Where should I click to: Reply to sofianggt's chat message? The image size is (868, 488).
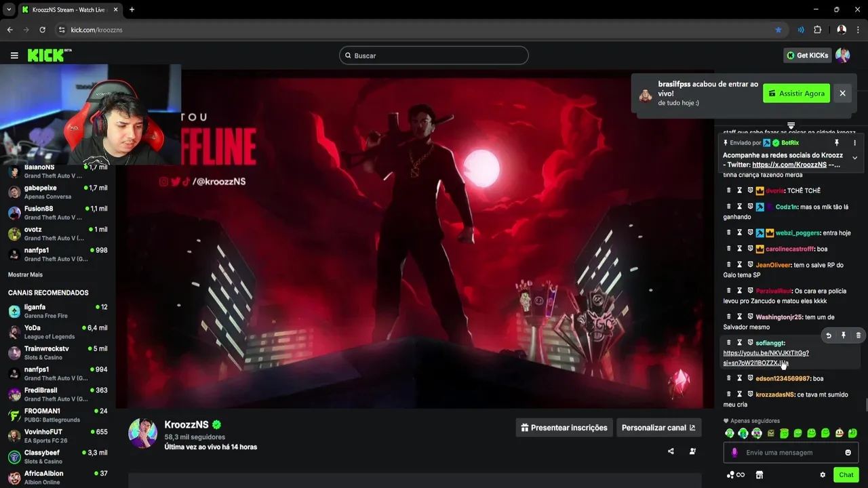click(x=829, y=335)
